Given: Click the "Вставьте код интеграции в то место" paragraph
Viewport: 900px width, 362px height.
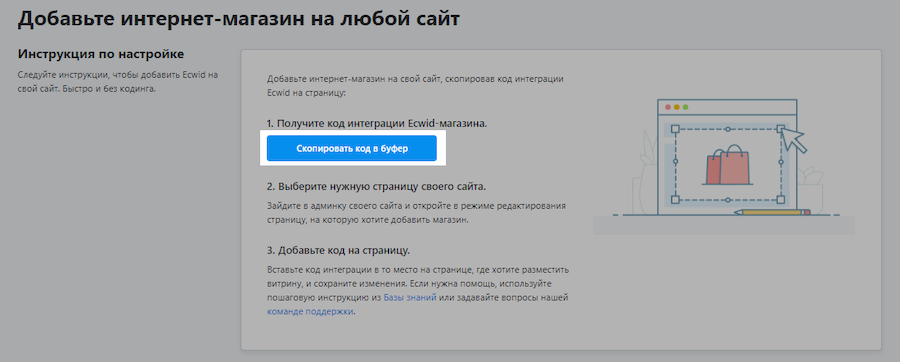Looking at the screenshot, I should point(418,290).
